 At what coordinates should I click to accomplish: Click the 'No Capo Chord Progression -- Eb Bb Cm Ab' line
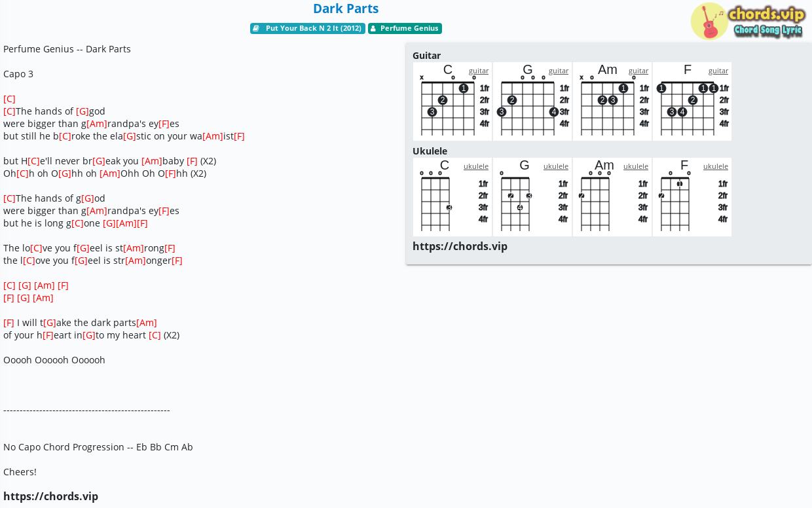click(98, 447)
